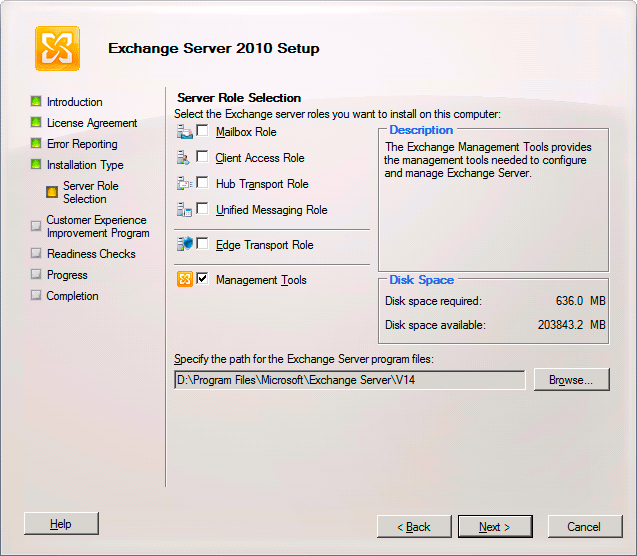
Task: Click the program files path field
Action: pos(349,380)
